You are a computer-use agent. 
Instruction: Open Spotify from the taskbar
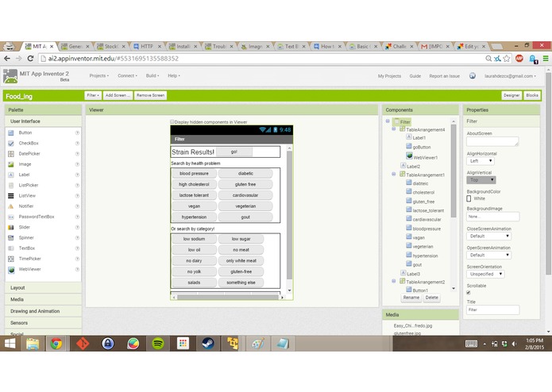tap(158, 344)
